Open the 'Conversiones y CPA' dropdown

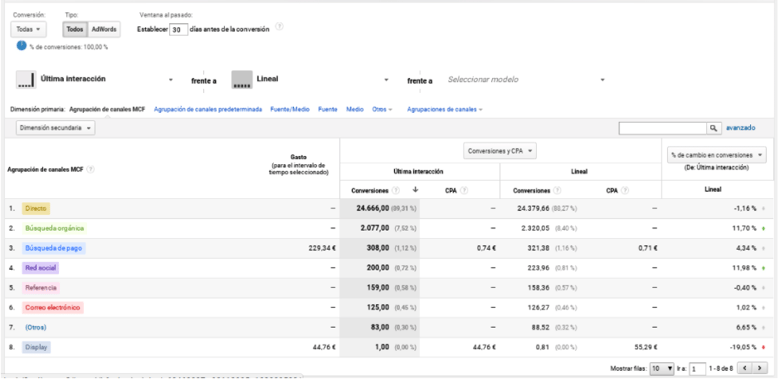(500, 151)
